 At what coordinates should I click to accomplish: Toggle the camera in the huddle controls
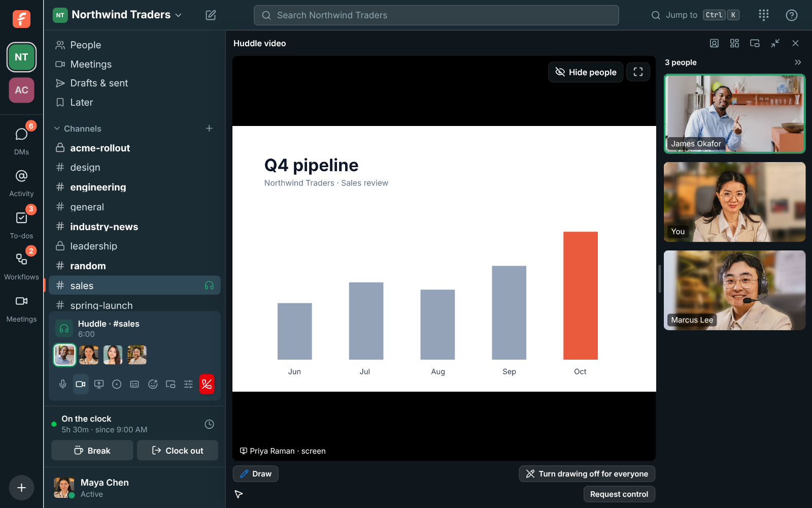pyautogui.click(x=81, y=384)
